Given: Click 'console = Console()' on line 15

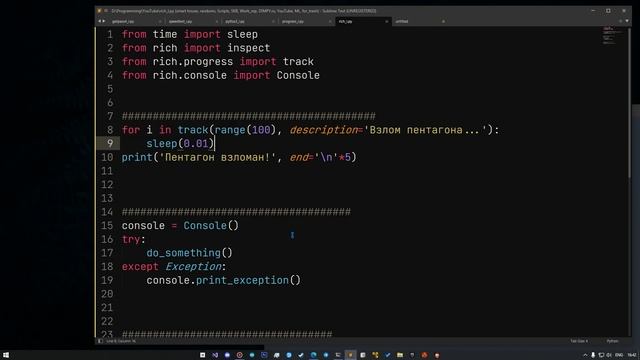Looking at the screenshot, I should (180, 226).
